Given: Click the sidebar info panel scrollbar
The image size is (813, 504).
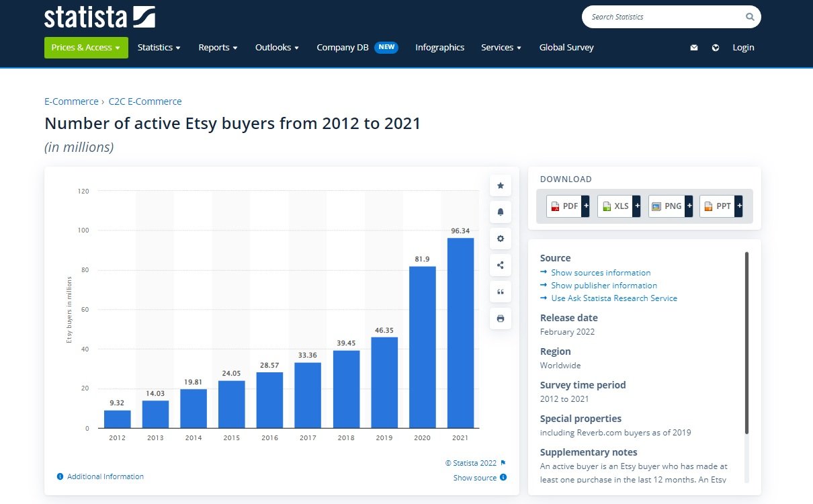Looking at the screenshot, I should coord(746,343).
